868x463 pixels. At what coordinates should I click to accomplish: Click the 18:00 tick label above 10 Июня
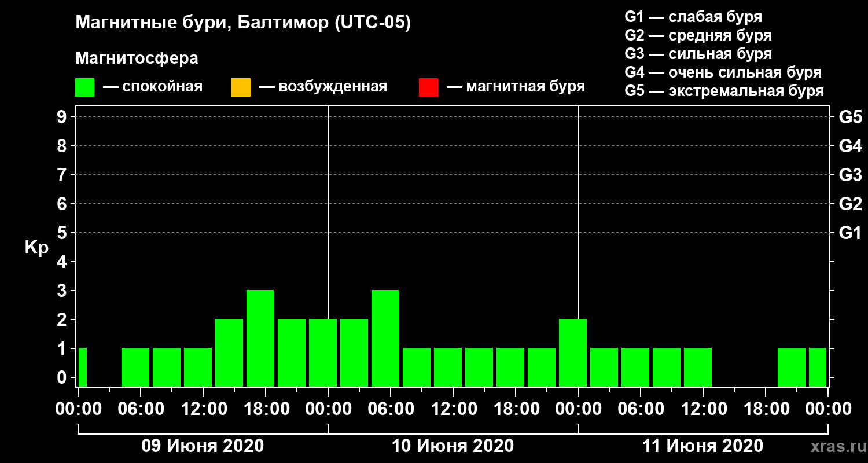516,409
